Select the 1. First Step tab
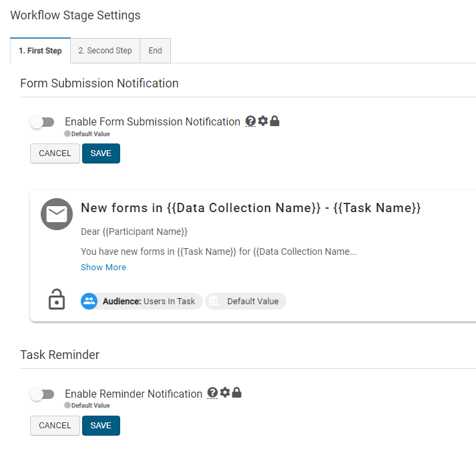 [40, 51]
